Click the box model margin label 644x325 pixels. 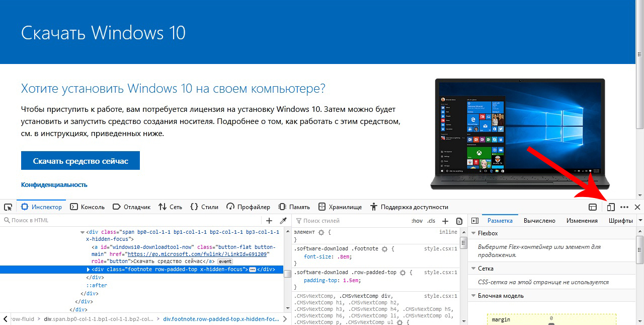(x=501, y=319)
